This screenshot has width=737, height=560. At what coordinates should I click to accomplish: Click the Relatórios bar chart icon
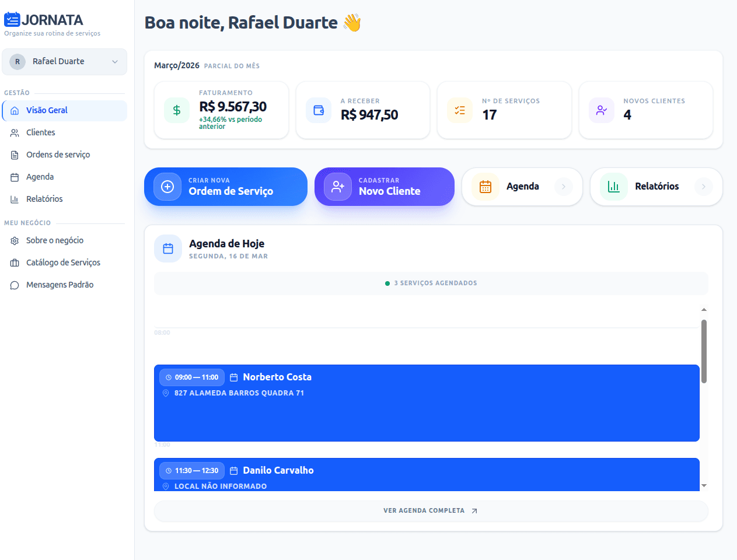[14, 199]
